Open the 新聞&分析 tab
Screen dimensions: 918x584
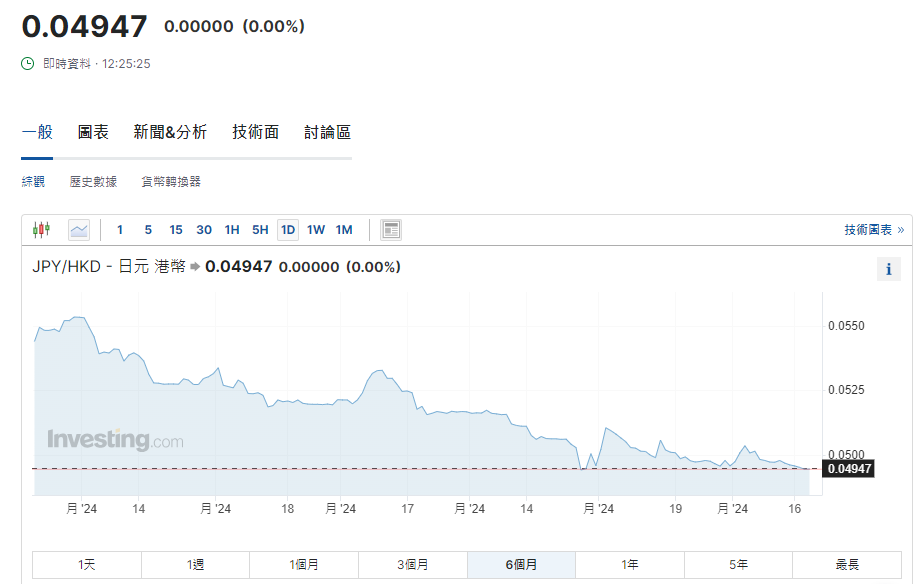click(170, 132)
